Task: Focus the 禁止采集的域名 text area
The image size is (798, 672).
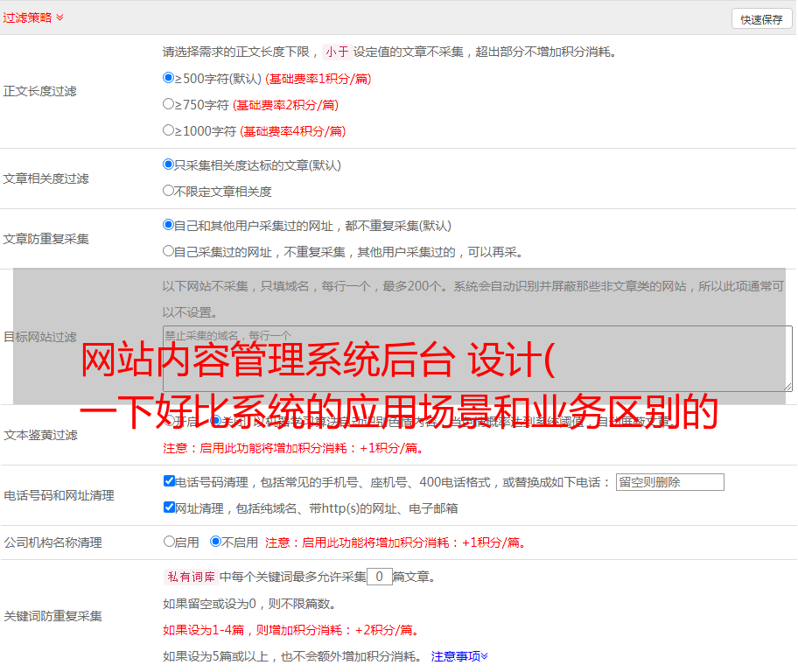Action: [477, 358]
